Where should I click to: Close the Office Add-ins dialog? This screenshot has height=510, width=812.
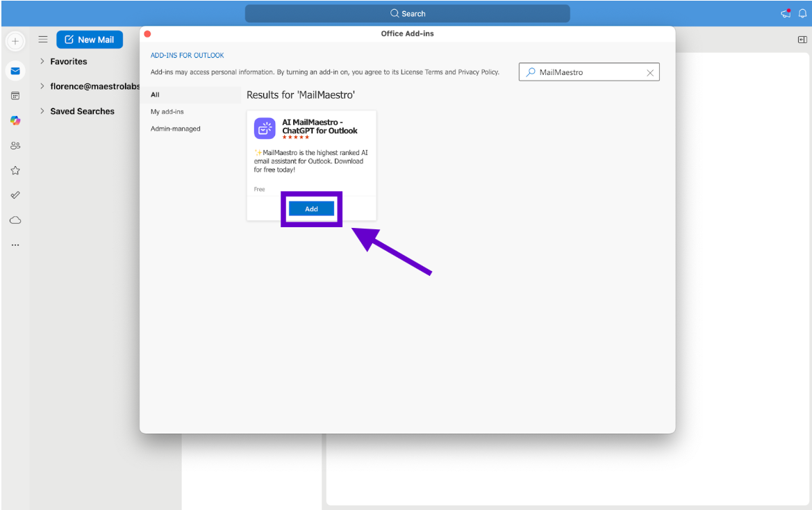[x=147, y=33]
